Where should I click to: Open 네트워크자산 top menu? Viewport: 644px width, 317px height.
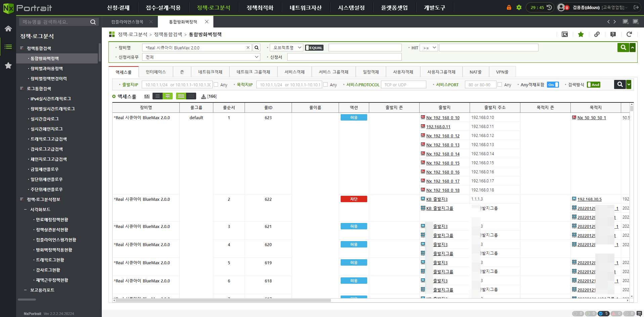point(305,8)
